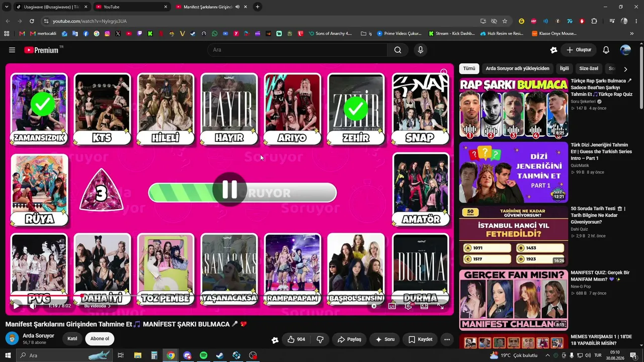Toggle subtitles button in the player

point(392,306)
